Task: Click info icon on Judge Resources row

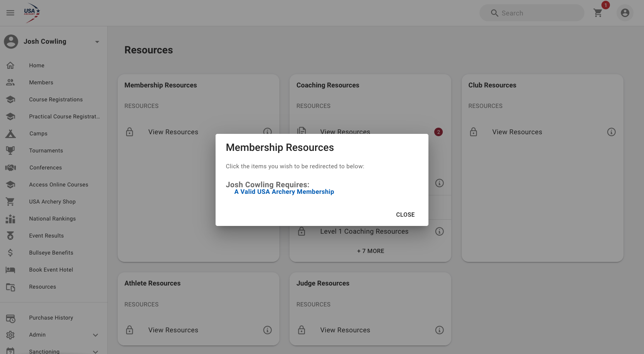Action: (439, 330)
